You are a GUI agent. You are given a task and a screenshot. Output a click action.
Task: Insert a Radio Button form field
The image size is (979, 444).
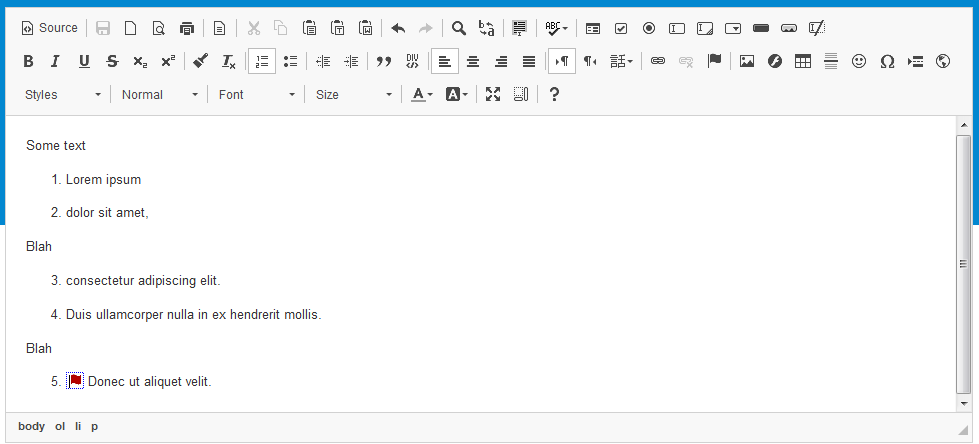point(649,28)
